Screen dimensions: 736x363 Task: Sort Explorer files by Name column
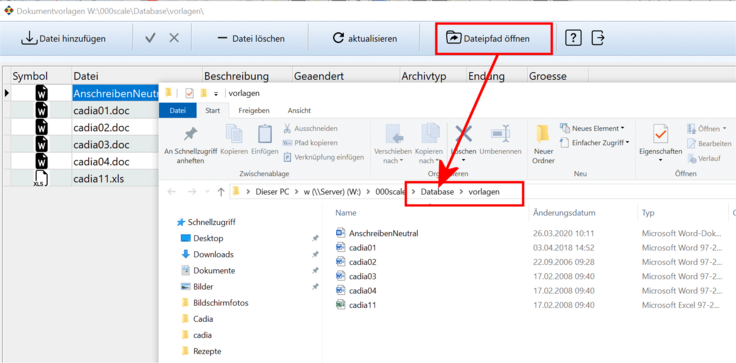pyautogui.click(x=345, y=213)
